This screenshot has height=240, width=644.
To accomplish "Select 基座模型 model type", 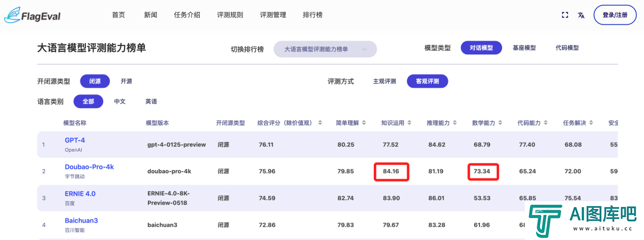I will pos(524,48).
